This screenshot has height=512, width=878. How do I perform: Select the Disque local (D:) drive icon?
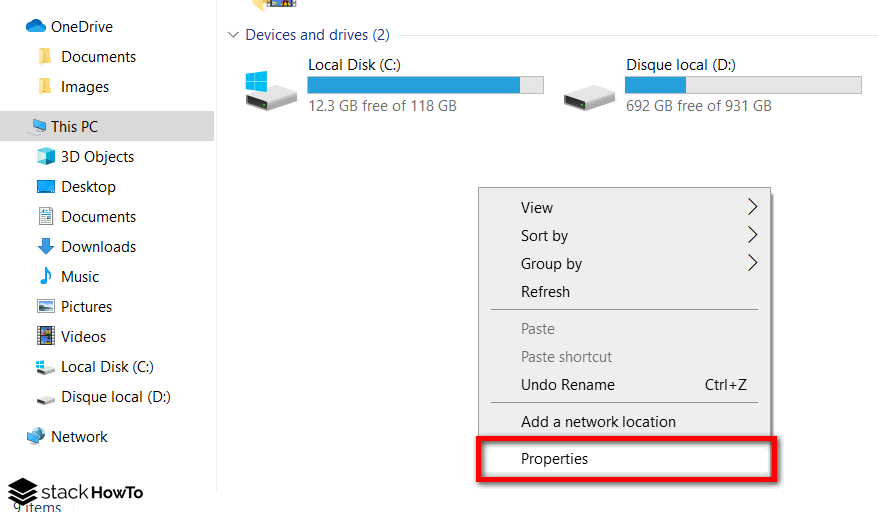589,97
